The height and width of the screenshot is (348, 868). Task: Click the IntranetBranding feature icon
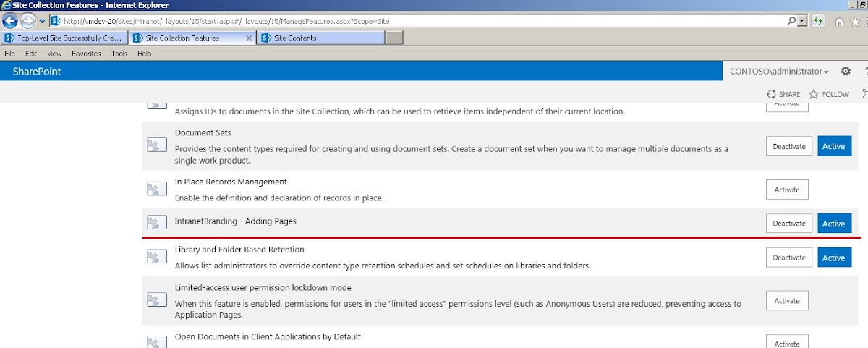click(156, 223)
